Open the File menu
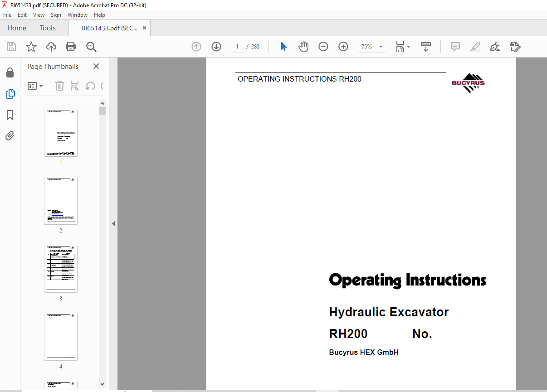Viewport: 547px width, 392px height. [7, 15]
